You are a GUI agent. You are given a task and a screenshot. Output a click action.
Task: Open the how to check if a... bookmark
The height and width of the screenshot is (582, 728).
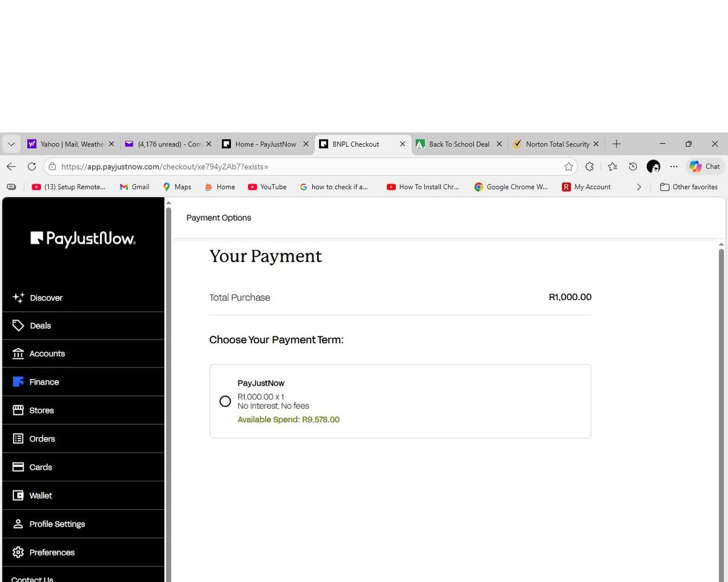(334, 187)
